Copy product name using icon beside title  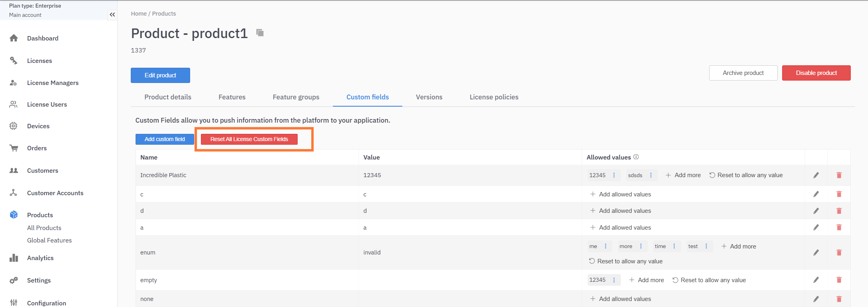(260, 33)
